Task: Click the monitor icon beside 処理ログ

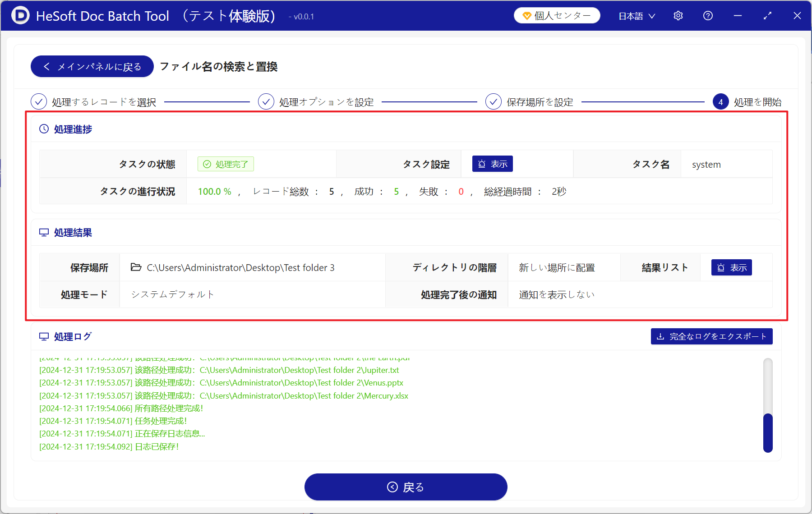Action: click(44, 337)
